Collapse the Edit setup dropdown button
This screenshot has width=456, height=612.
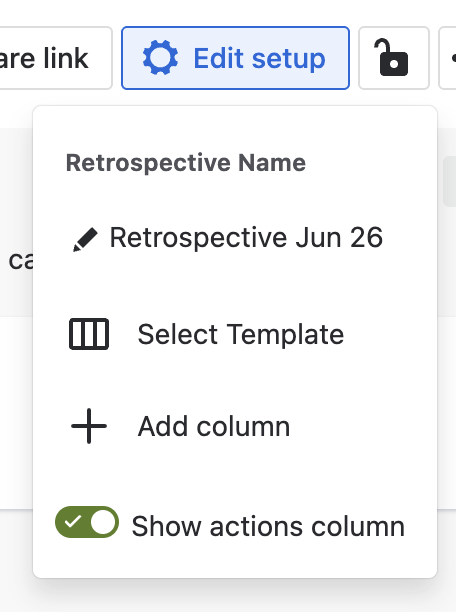(x=235, y=58)
